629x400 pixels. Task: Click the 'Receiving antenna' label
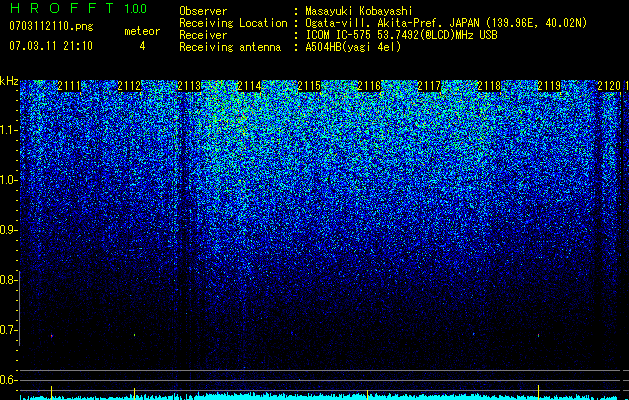coord(230,47)
